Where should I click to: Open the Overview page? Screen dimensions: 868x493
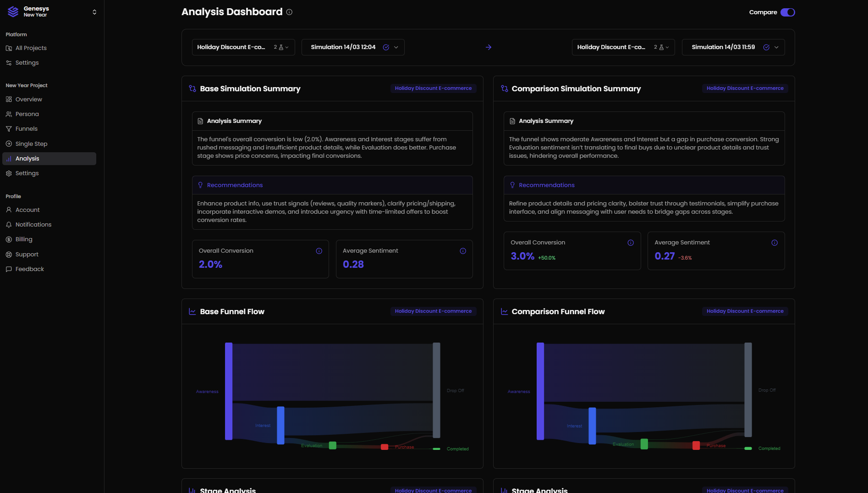click(49, 100)
